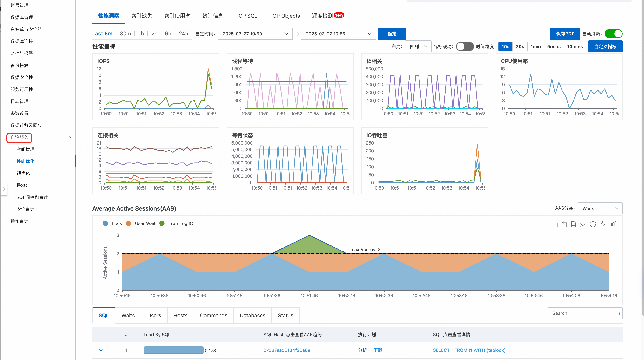Open the Waits tab below chart
Screen dimensions: 644x360
(x=128, y=316)
